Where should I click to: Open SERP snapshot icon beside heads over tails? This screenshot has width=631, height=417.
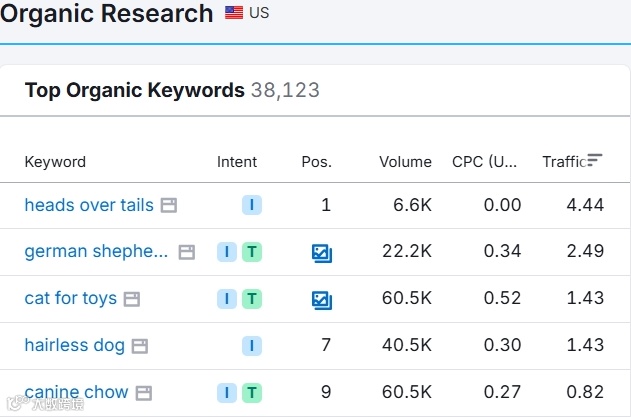click(169, 206)
